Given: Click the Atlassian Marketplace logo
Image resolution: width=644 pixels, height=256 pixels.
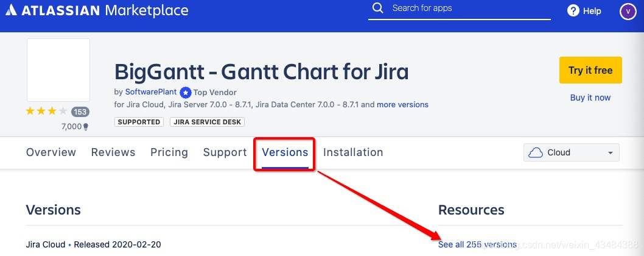Looking at the screenshot, I should pyautogui.click(x=97, y=10).
